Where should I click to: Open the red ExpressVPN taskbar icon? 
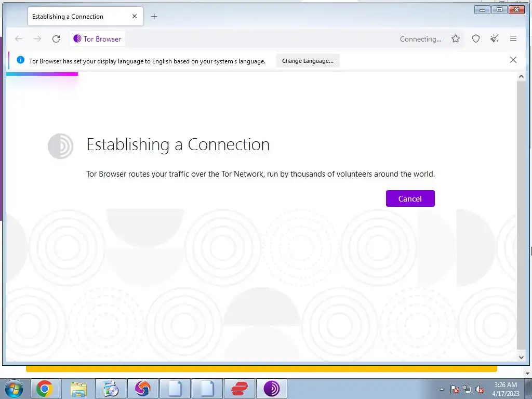(x=240, y=389)
